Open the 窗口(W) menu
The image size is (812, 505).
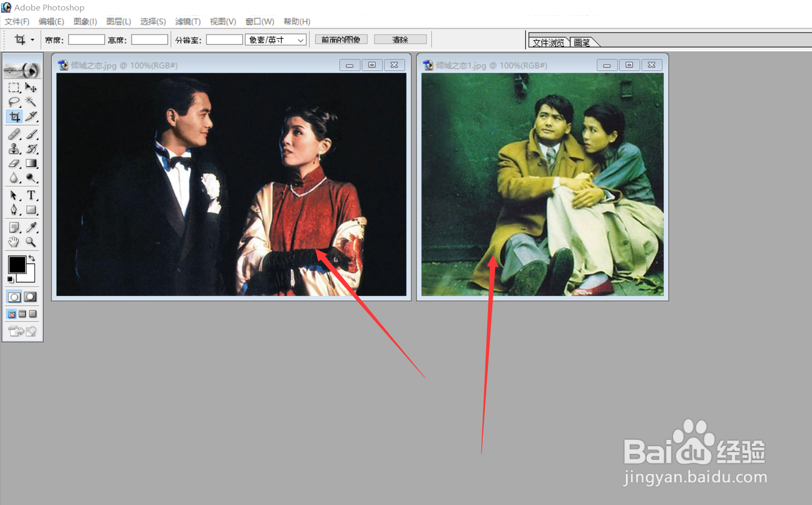(x=259, y=22)
